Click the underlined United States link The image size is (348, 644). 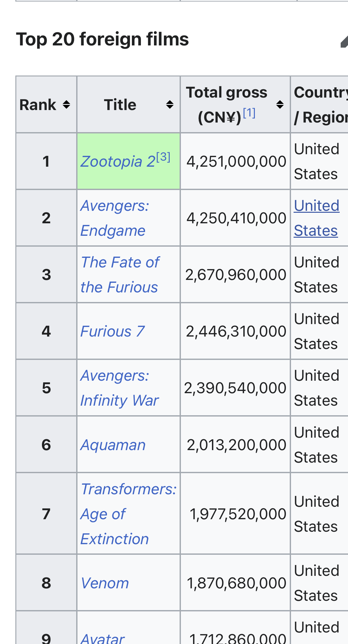pyautogui.click(x=316, y=218)
